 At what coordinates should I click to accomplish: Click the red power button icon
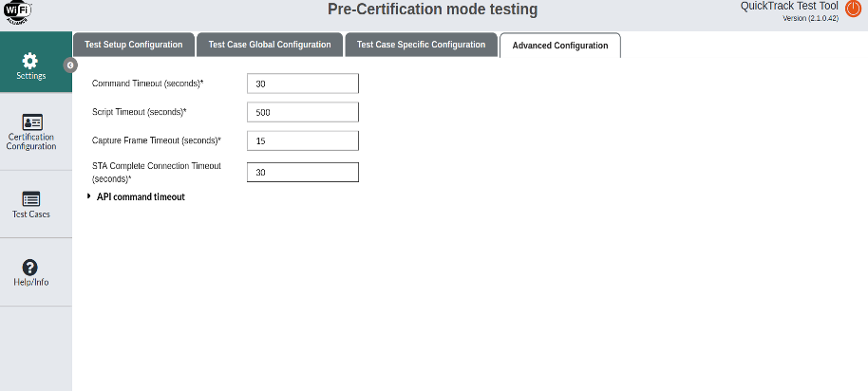tap(853, 9)
